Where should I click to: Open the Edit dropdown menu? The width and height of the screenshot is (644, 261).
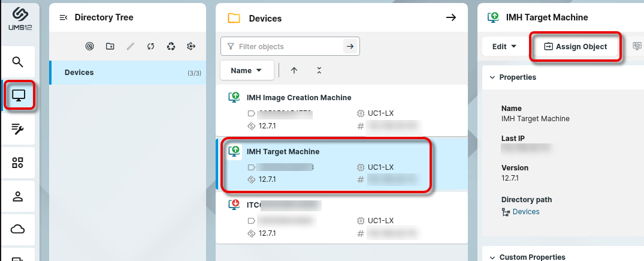coord(504,46)
